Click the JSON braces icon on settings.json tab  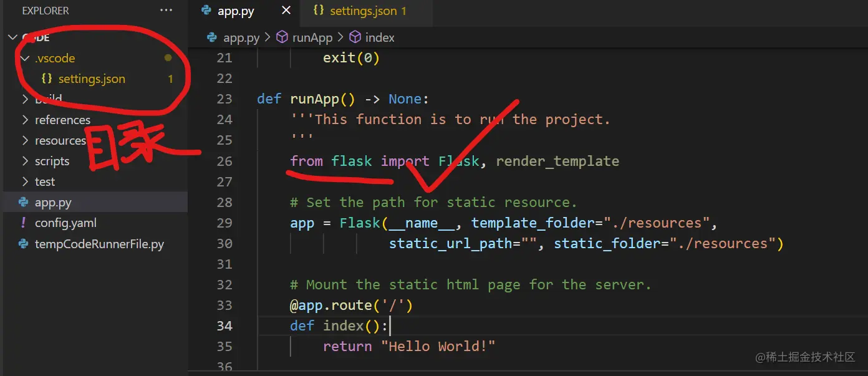click(x=319, y=11)
